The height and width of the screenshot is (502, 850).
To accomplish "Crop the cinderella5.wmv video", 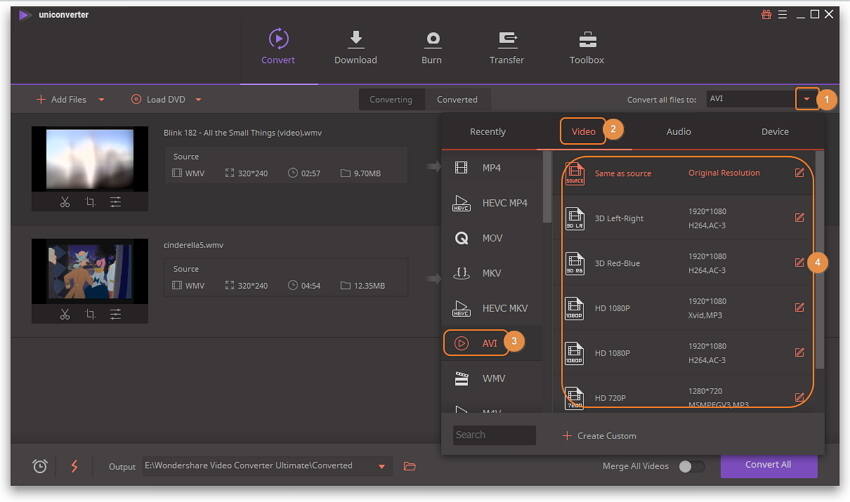I will tap(90, 314).
